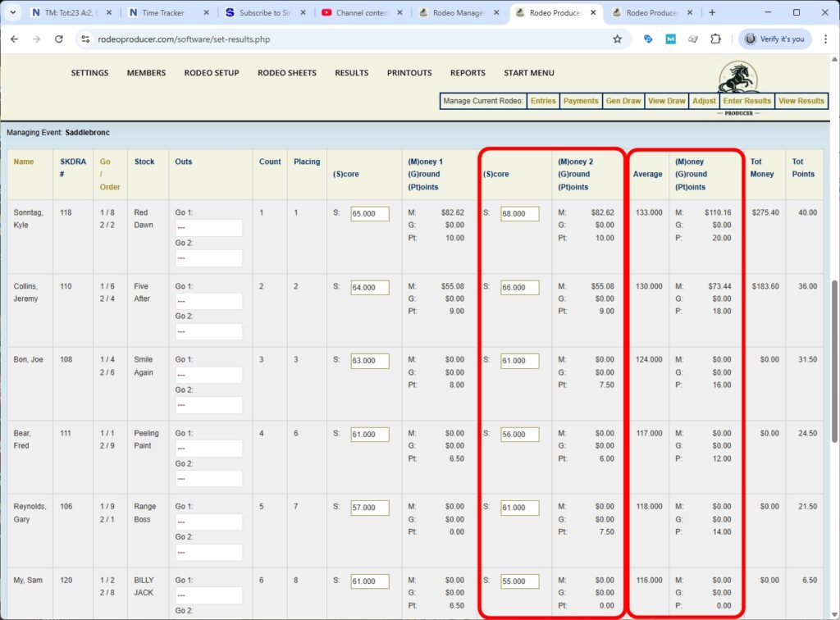The image size is (840, 620).
Task: Select the REPORTS menu item
Action: (x=468, y=73)
